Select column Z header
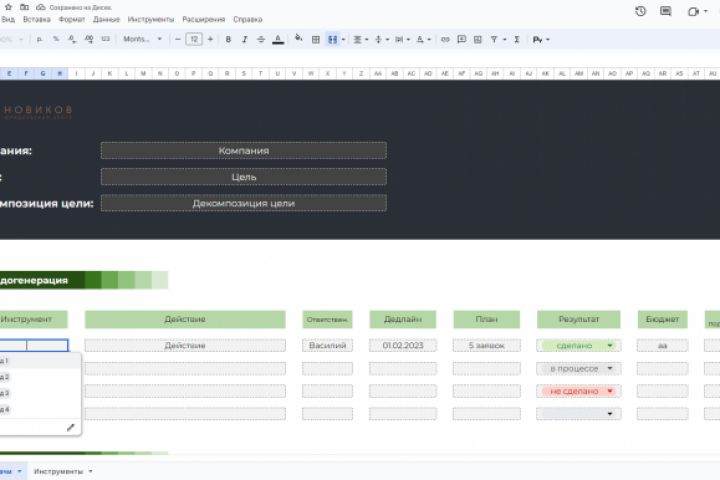720x480 pixels. pyautogui.click(x=361, y=73)
